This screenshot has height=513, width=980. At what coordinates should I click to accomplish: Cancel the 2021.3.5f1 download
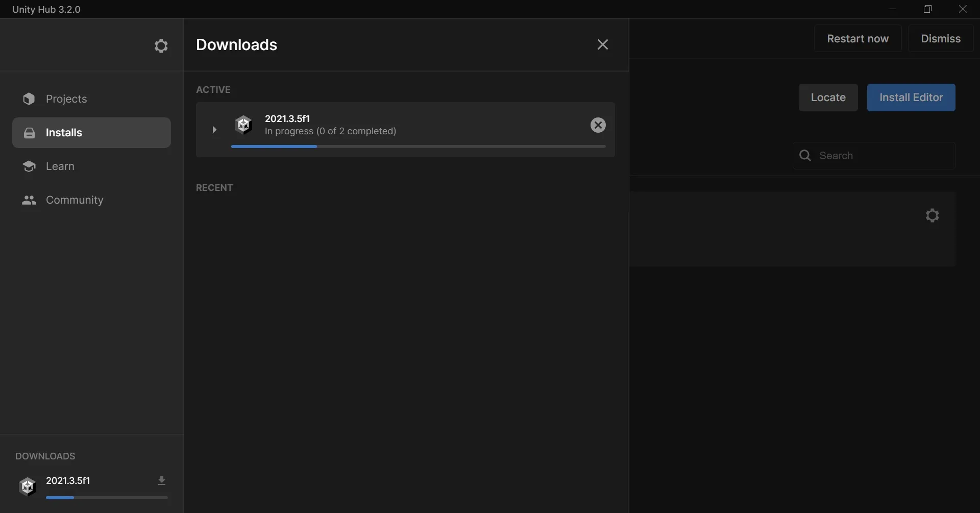(x=598, y=125)
